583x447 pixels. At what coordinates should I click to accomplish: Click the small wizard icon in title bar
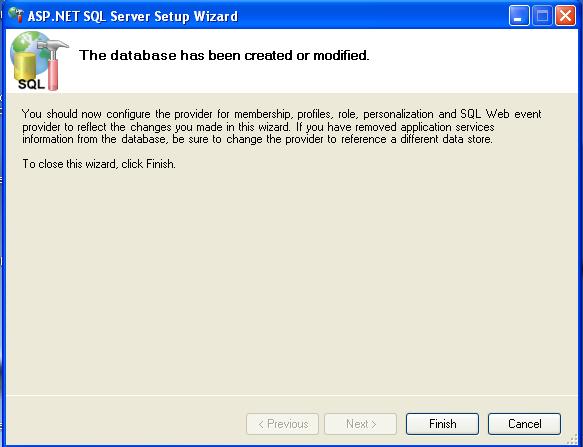(x=16, y=15)
